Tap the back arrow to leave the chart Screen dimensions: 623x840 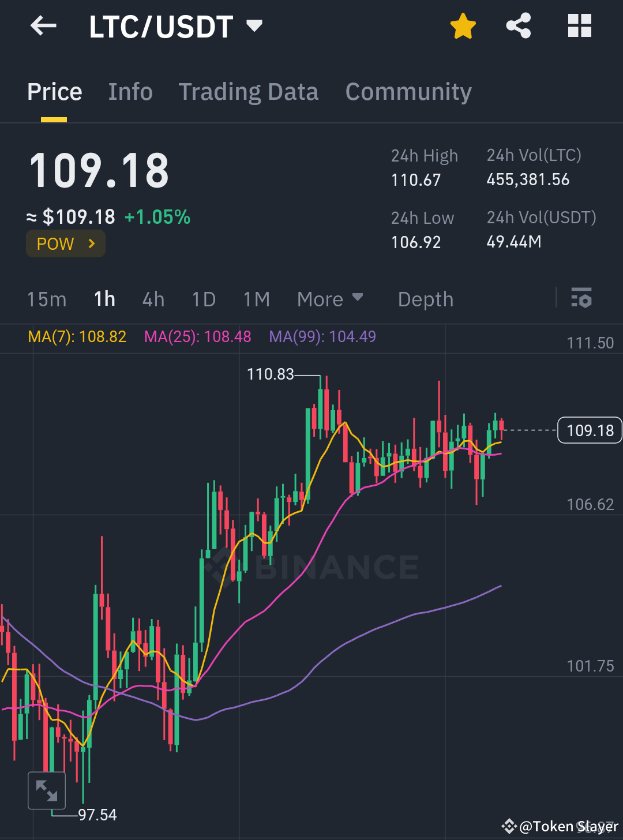point(43,25)
